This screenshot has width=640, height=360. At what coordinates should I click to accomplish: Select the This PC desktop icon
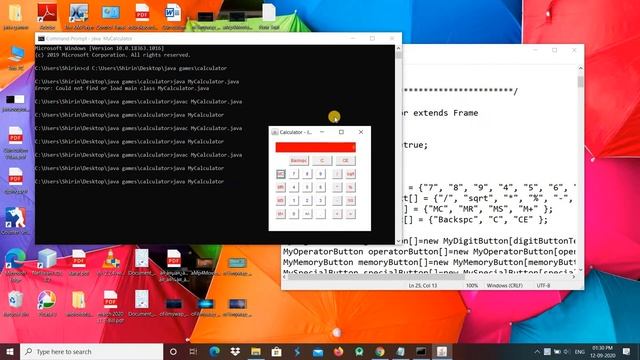click(x=16, y=58)
